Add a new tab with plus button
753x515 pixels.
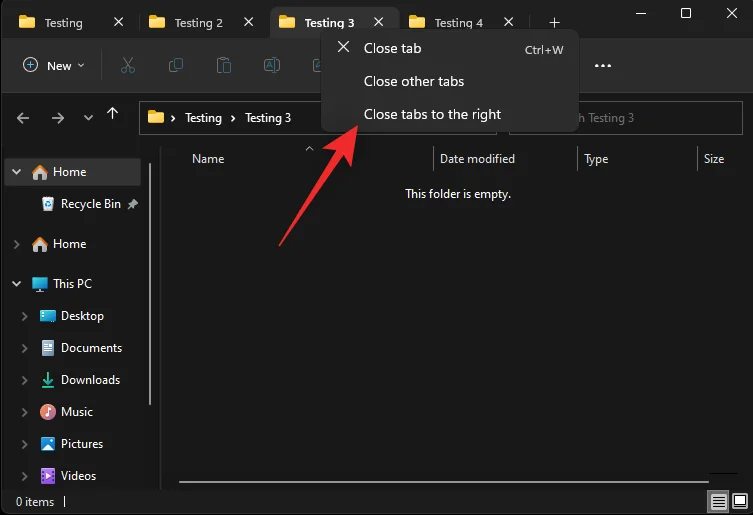coord(555,22)
